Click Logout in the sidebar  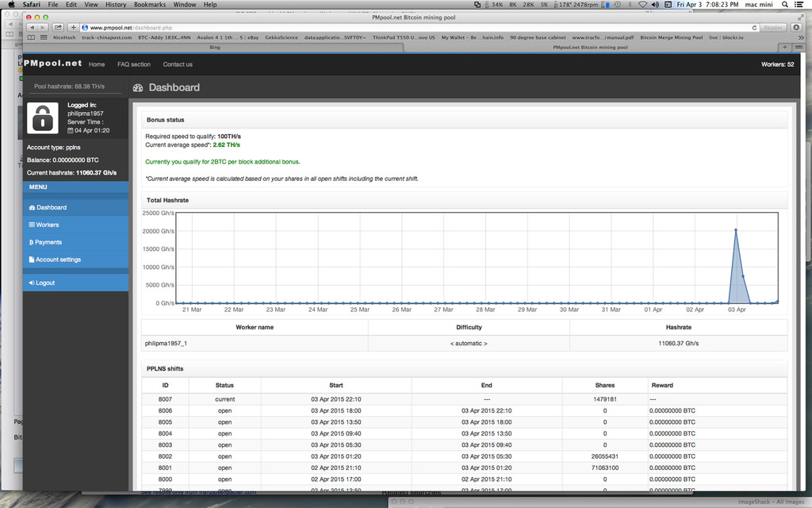point(75,283)
